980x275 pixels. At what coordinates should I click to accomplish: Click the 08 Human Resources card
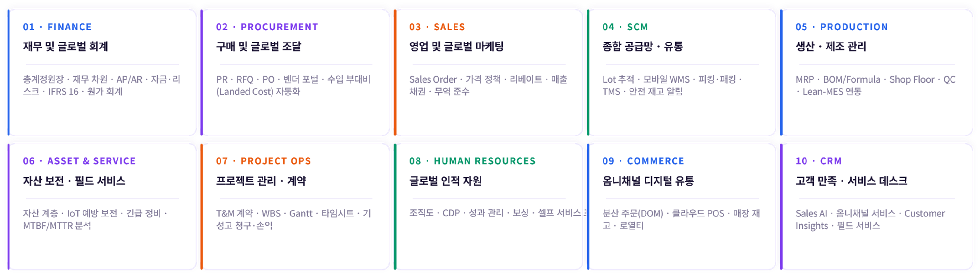488,206
